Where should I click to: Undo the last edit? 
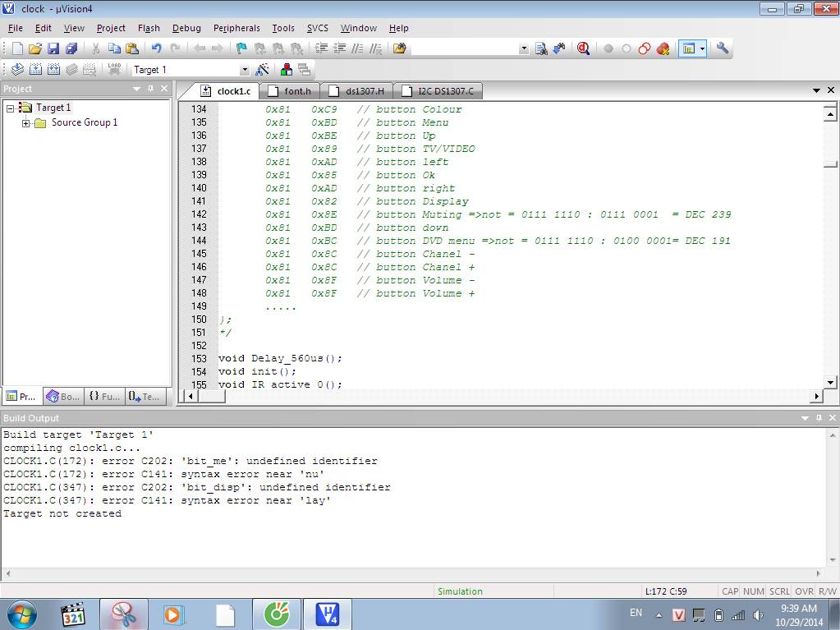click(x=156, y=48)
